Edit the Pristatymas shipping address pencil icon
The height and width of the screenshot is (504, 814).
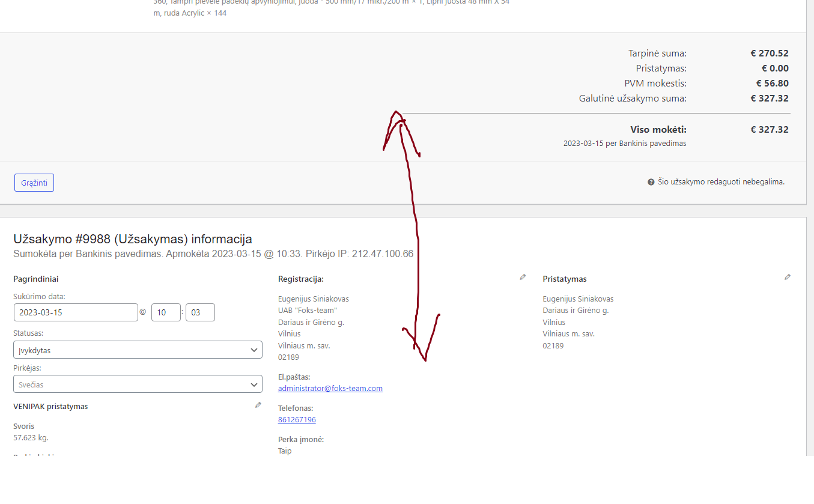[x=788, y=277]
